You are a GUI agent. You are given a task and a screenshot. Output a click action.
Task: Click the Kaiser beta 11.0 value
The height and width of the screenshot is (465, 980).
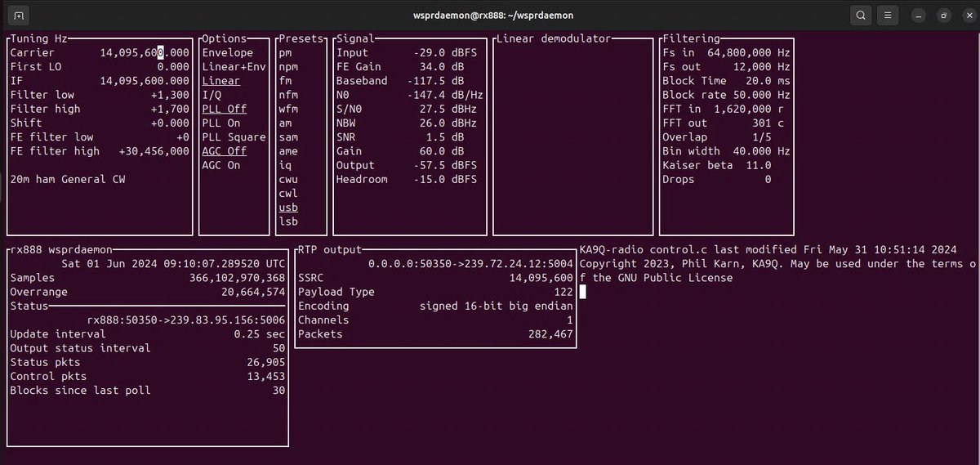click(758, 165)
